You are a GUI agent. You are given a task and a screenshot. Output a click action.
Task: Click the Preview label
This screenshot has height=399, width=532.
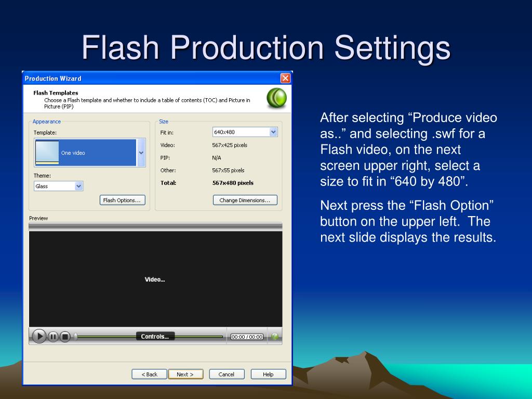[38, 218]
